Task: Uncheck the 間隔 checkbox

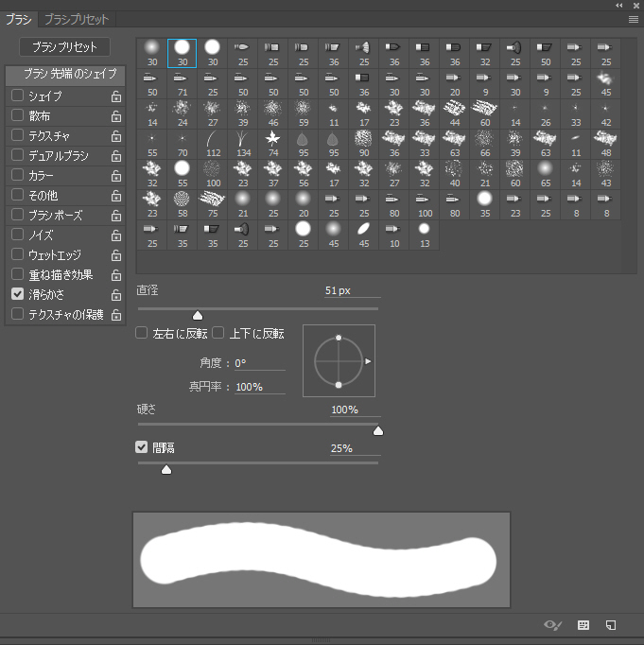Action: coord(142,446)
